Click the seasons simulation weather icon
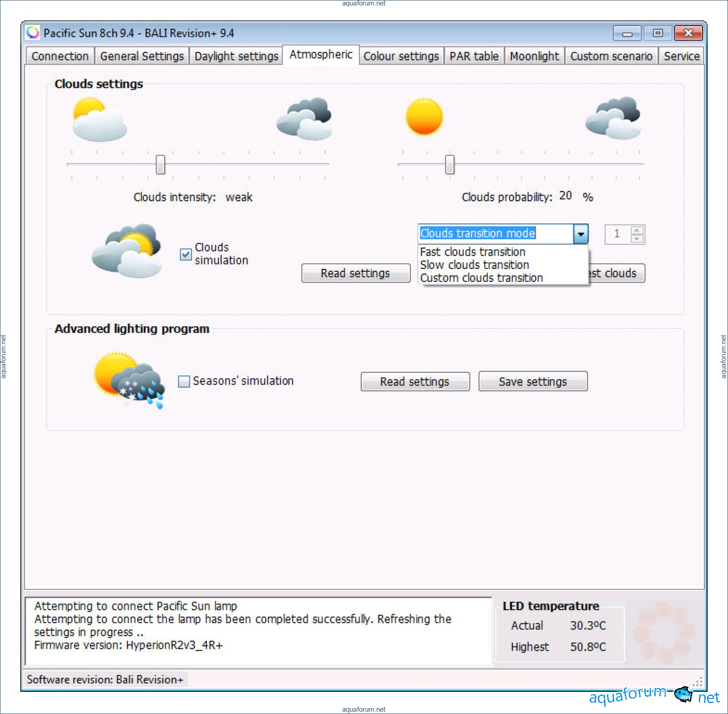 point(129,380)
